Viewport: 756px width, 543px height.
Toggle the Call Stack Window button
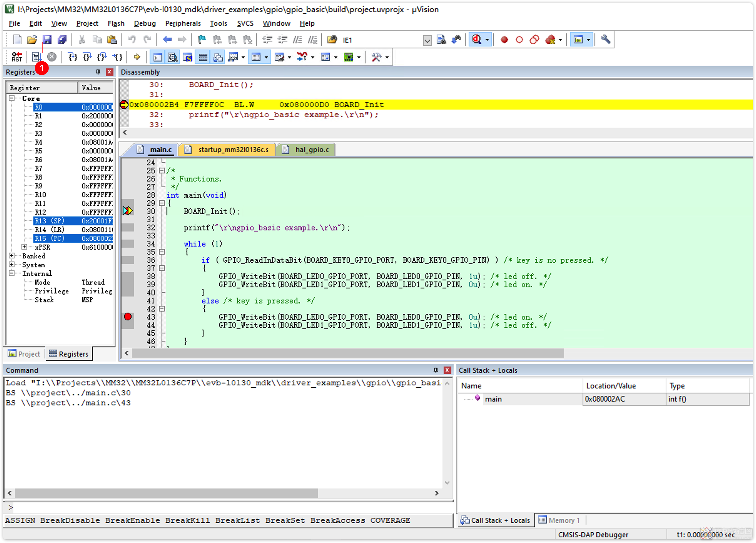click(x=218, y=57)
